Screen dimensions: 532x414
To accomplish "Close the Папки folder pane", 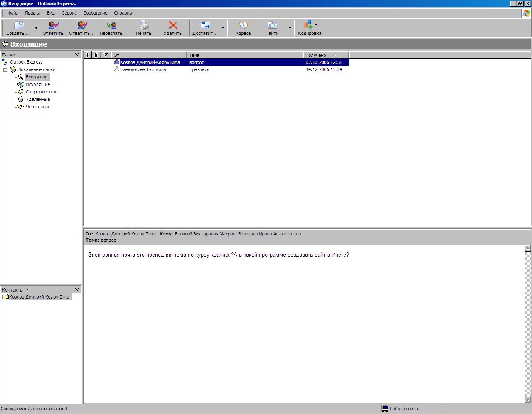I will click(77, 54).
